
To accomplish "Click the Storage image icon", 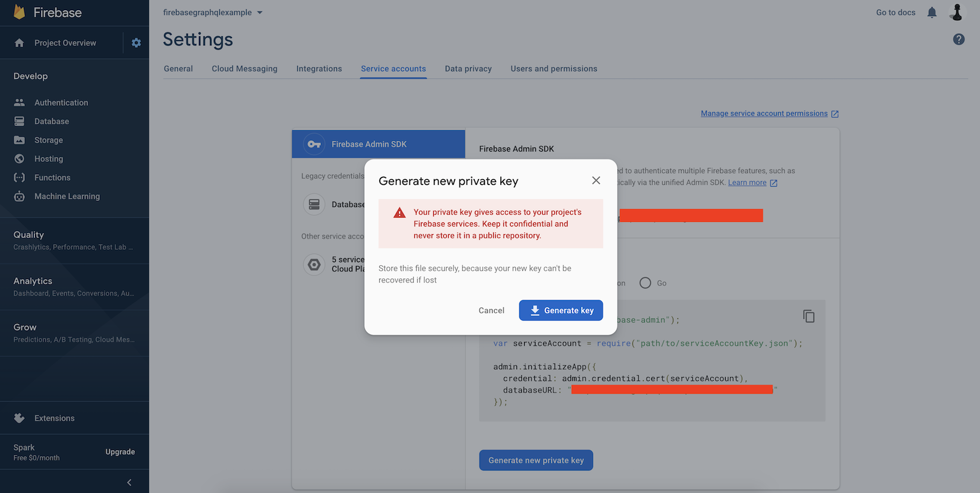I will pyautogui.click(x=19, y=140).
